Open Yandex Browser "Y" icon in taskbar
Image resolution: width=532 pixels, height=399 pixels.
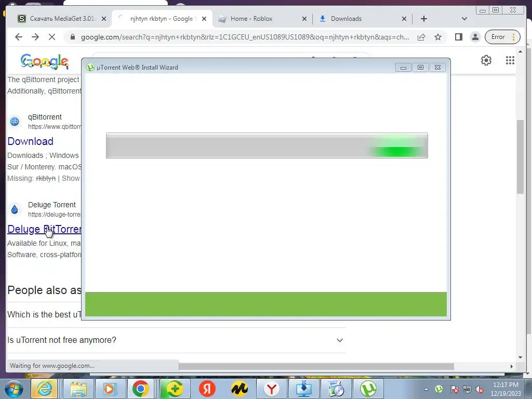[271, 389]
